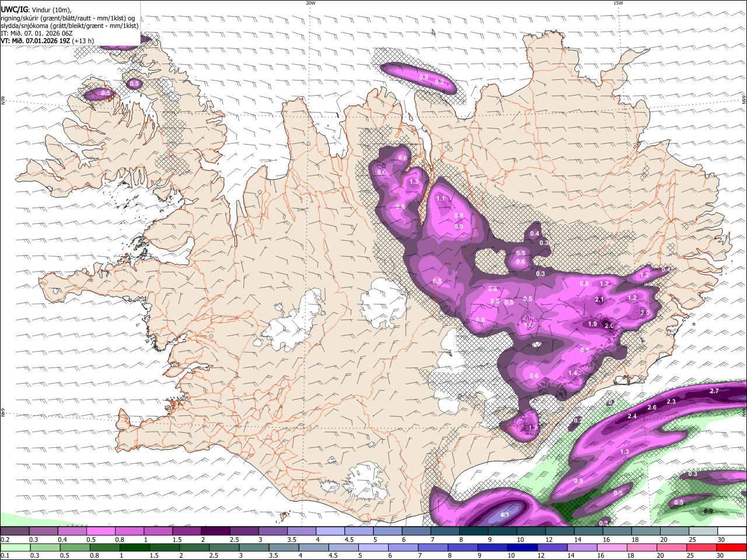Click the '0.2' label in upper legend scale
This screenshot has height=560, width=747.
5,540
